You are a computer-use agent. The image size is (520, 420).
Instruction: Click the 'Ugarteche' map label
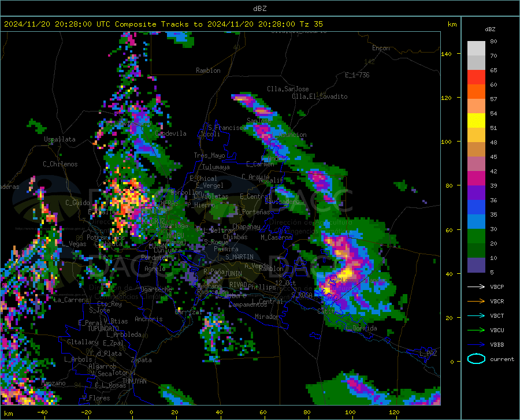(156, 289)
